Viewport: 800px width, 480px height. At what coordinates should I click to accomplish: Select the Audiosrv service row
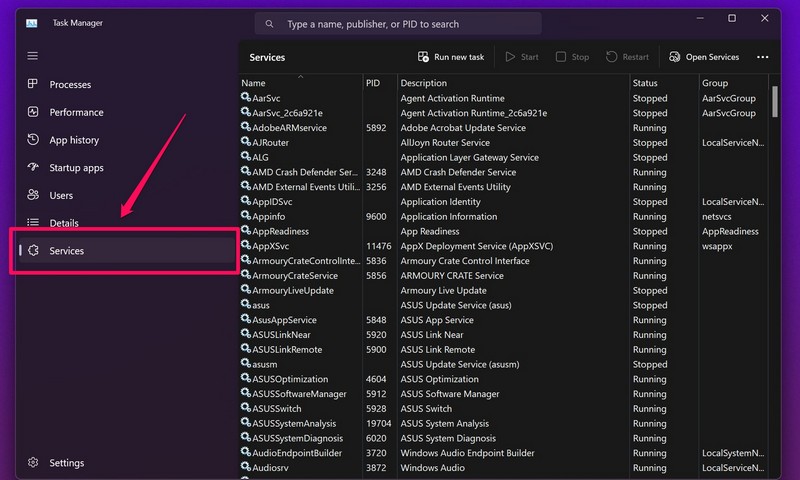270,468
